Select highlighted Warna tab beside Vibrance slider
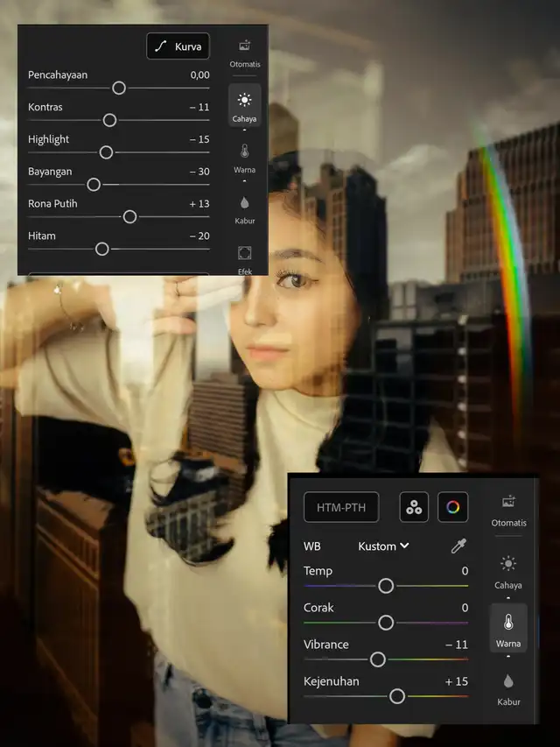The height and width of the screenshot is (747, 560). 507,630
